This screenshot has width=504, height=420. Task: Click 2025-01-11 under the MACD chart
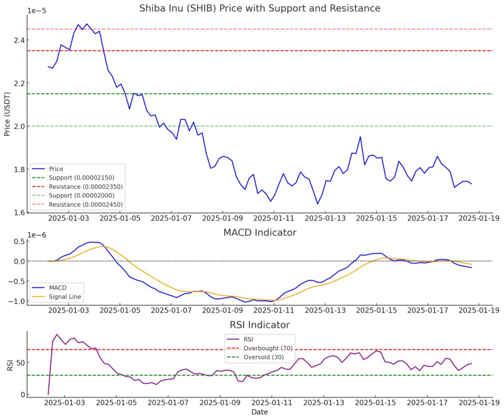click(x=274, y=310)
